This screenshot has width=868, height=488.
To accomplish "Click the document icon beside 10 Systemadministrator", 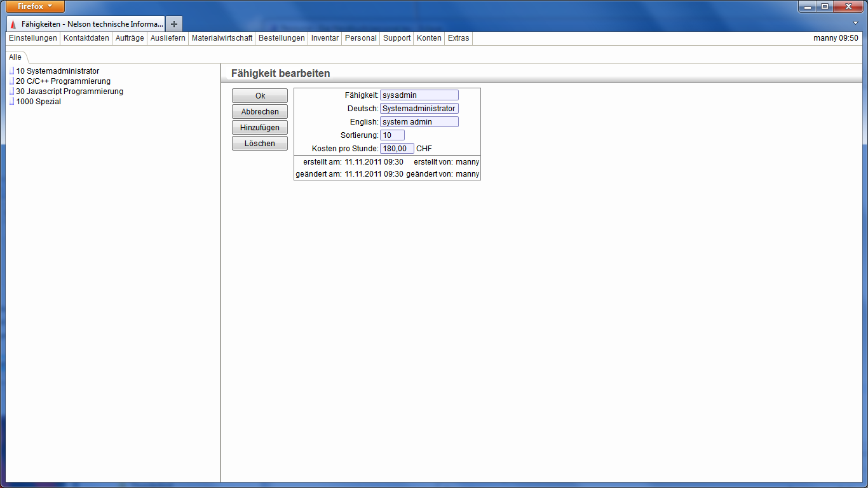I will tap(11, 71).
